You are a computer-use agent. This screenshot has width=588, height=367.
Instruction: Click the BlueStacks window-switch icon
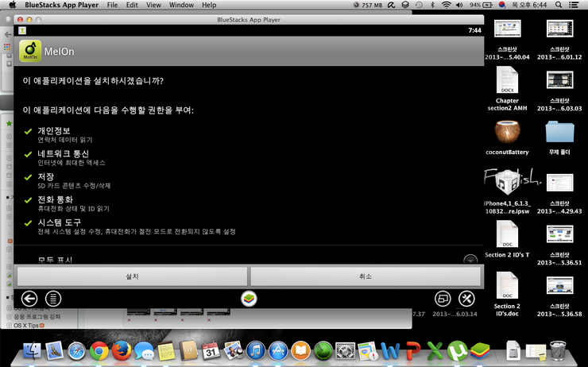click(x=443, y=299)
